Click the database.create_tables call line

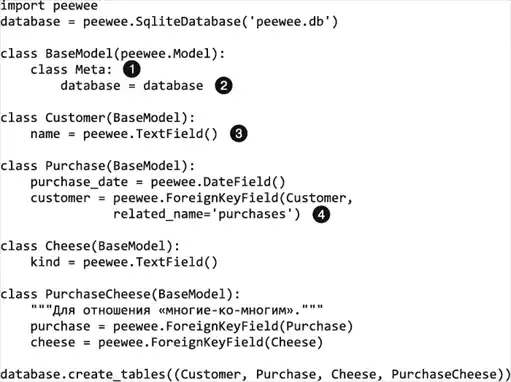click(x=255, y=375)
